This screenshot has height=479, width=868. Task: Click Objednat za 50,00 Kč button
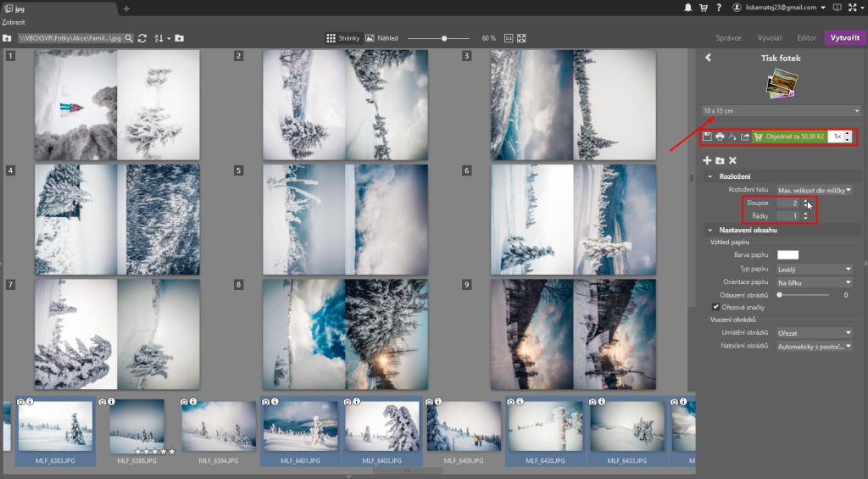point(789,136)
